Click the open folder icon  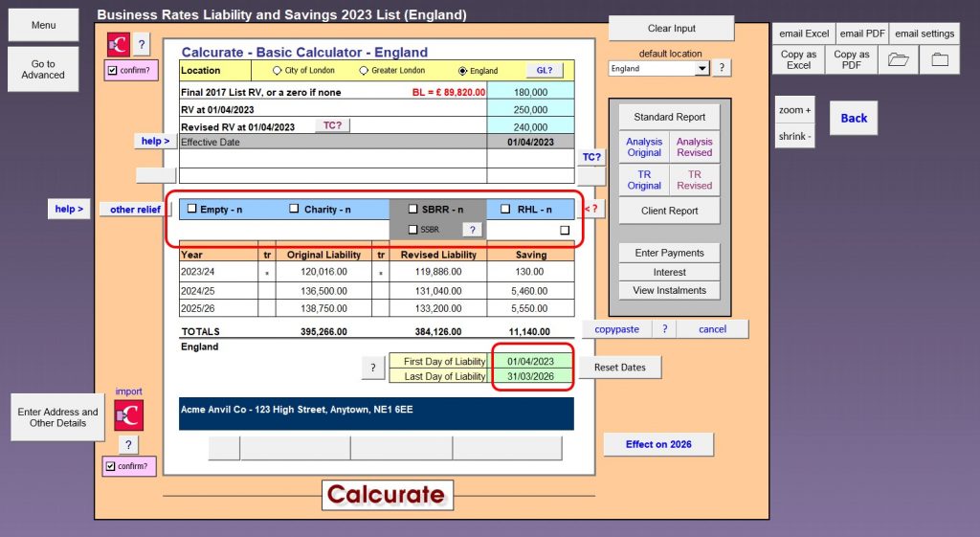898,59
